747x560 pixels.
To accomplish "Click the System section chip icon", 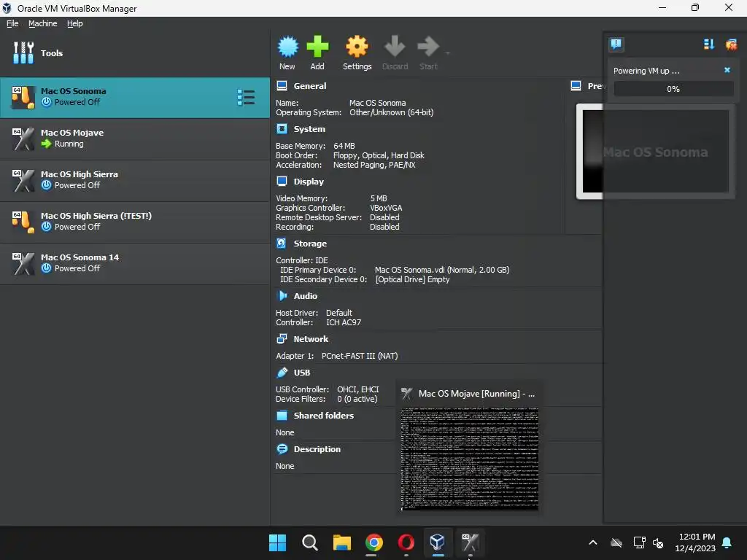I will [x=282, y=128].
